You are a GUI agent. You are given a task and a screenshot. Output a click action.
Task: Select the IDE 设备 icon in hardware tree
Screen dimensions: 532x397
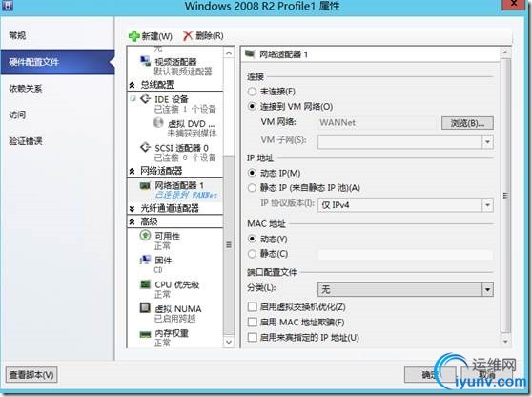(x=146, y=99)
